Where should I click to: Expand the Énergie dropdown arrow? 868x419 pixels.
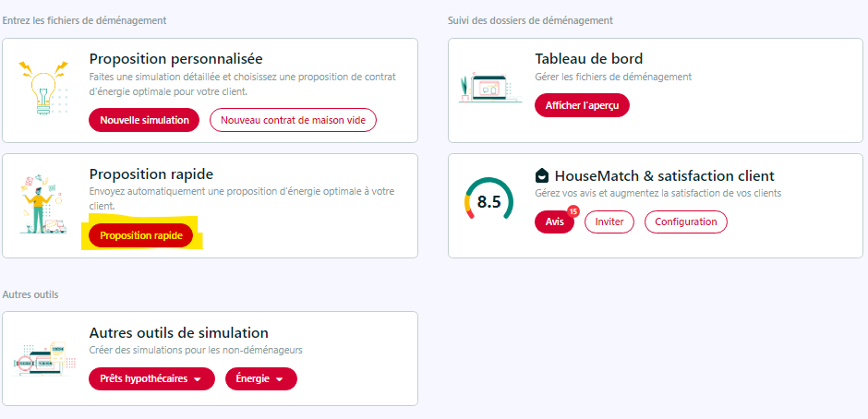pos(279,379)
